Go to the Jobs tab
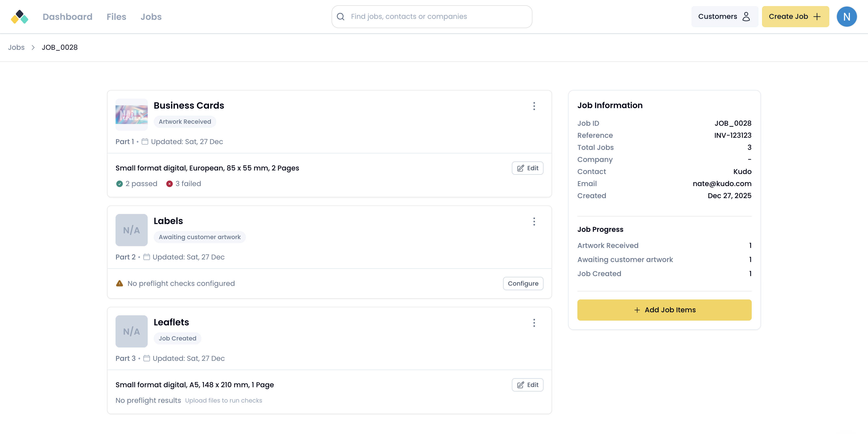Screen dimensions: 868x434 pyautogui.click(x=151, y=17)
